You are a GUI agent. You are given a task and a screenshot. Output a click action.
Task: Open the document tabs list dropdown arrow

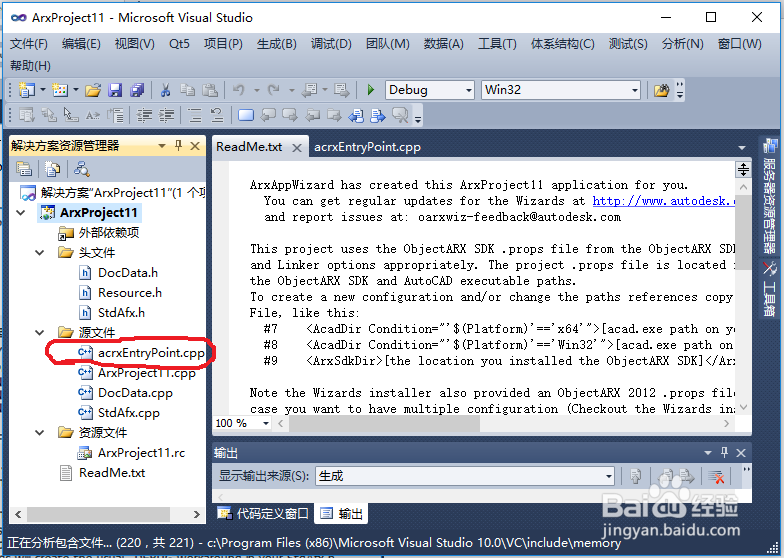[742, 148]
